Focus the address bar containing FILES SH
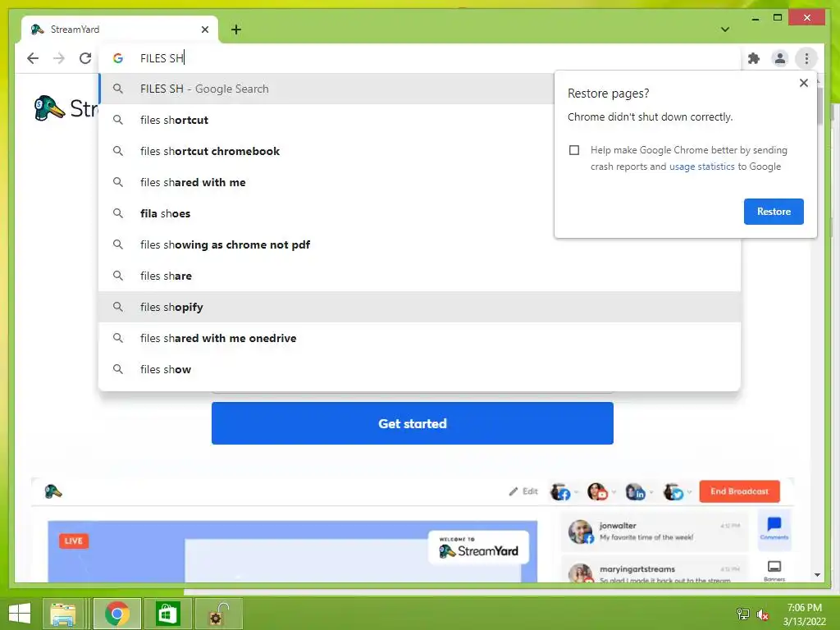Image resolution: width=840 pixels, height=630 pixels. coord(419,58)
